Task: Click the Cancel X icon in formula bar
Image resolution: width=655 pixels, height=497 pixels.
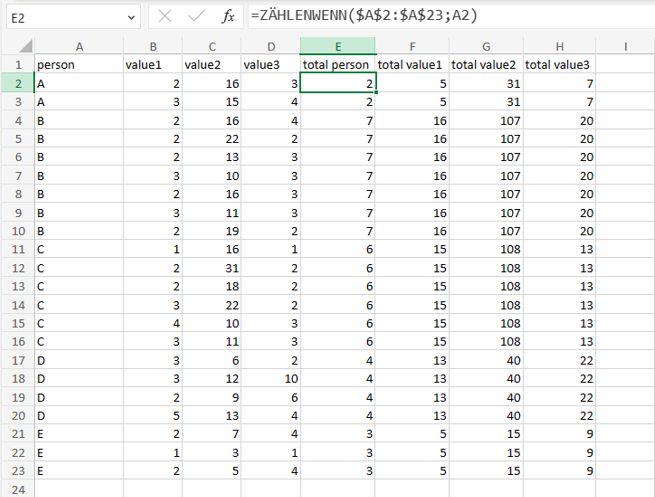Action: tap(165, 17)
